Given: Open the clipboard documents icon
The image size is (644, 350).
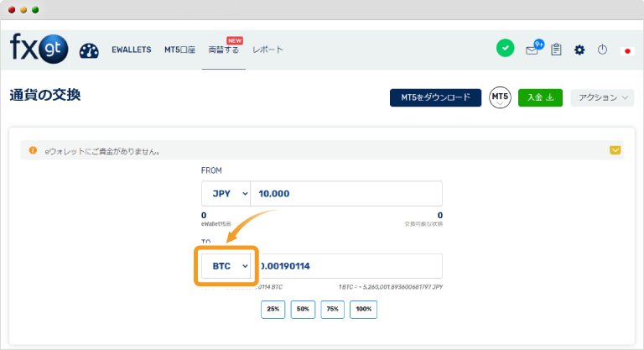Looking at the screenshot, I should 556,50.
